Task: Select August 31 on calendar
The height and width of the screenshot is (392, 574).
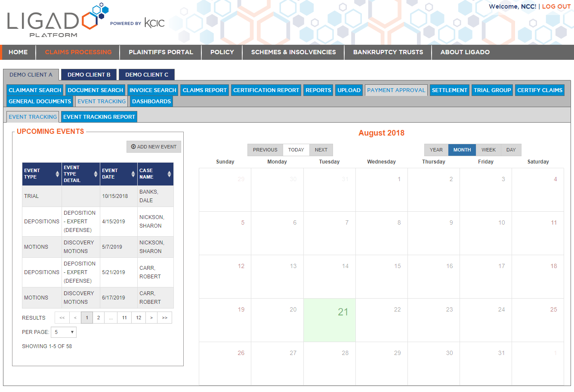Action: [486, 364]
